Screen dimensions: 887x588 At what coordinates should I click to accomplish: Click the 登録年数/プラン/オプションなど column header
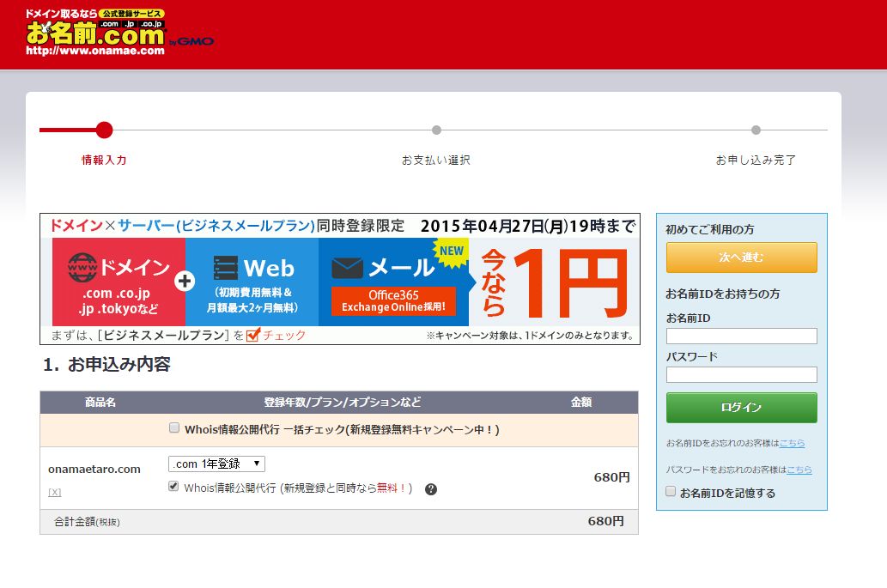coord(343,402)
